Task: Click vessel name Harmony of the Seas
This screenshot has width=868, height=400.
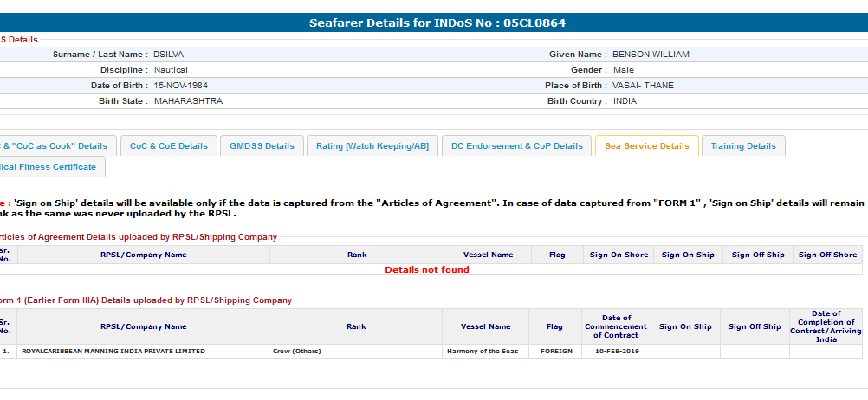Action: click(485, 351)
